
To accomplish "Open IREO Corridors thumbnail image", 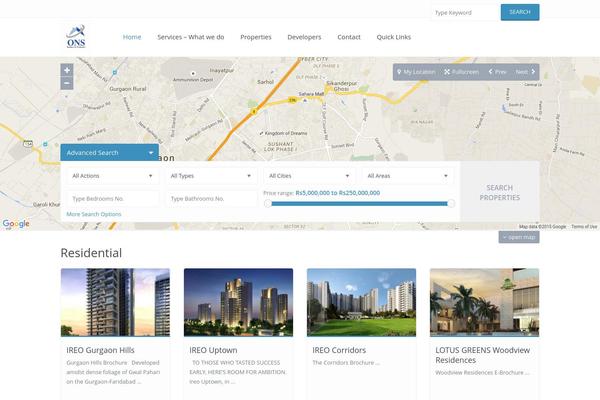I will tap(361, 302).
